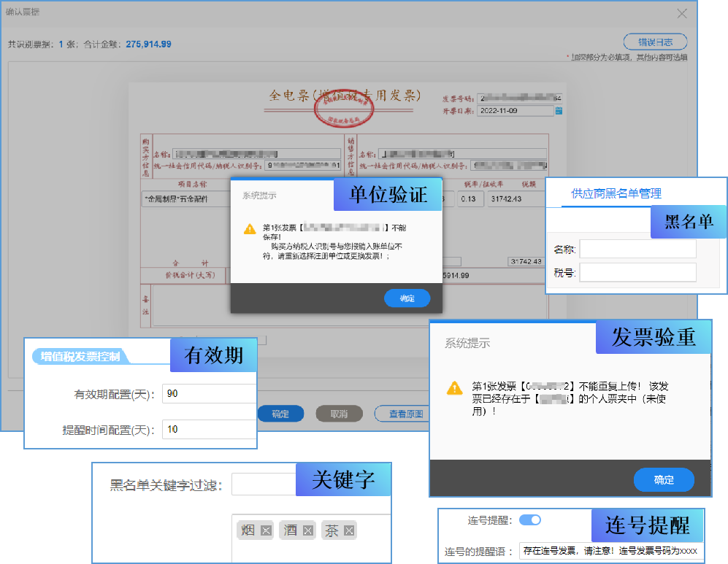
Task: Open the calendar picker beside 开票日期
Action: pyautogui.click(x=559, y=110)
